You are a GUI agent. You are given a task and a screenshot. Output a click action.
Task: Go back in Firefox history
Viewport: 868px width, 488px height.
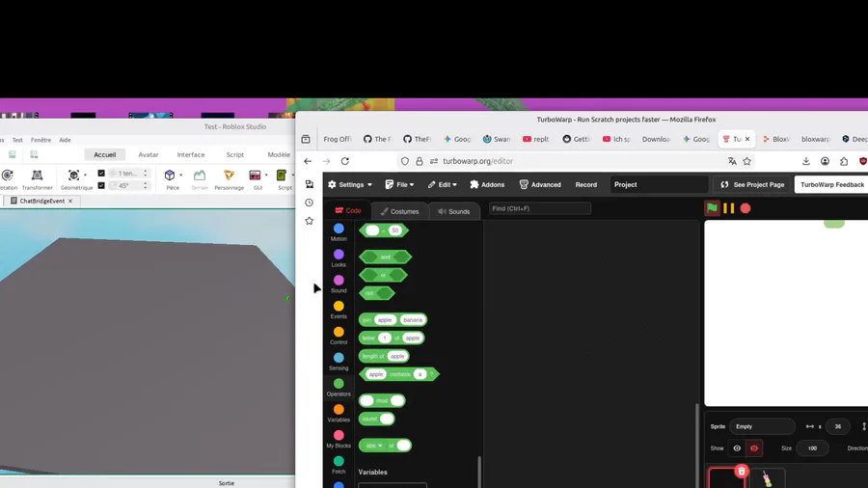pyautogui.click(x=308, y=161)
